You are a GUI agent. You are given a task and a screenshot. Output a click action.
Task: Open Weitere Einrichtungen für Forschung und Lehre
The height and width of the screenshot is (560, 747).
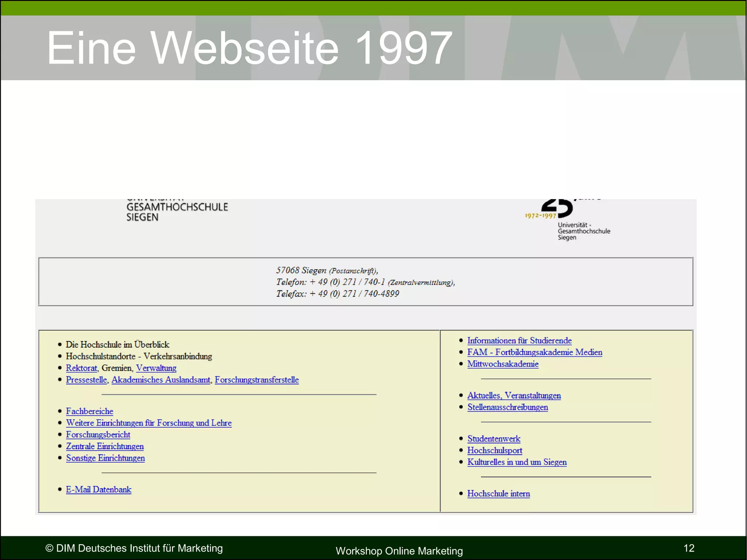[x=148, y=423]
